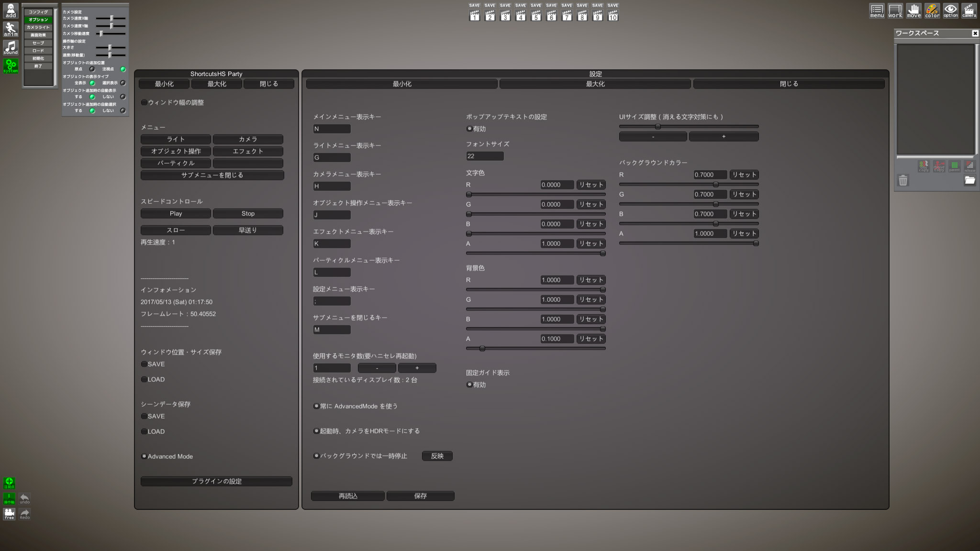Select カメラライト in system menu
This screenshot has width=980, height=551.
point(38,27)
